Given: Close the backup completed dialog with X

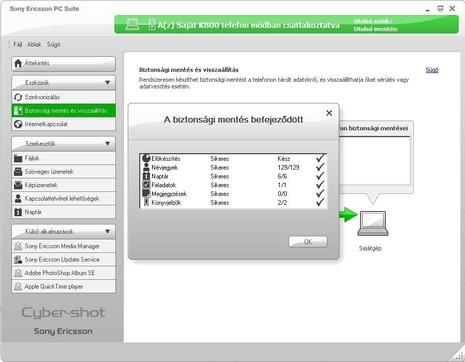Looking at the screenshot, I should point(329,113).
